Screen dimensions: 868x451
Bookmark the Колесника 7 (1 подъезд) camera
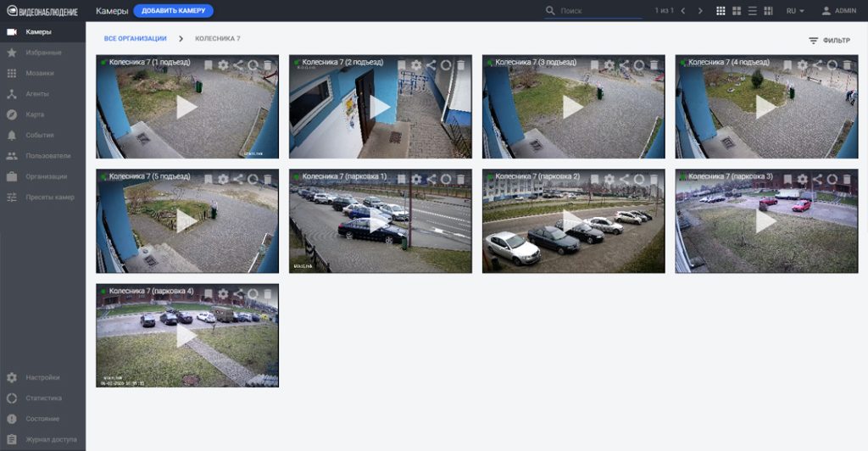click(x=209, y=65)
